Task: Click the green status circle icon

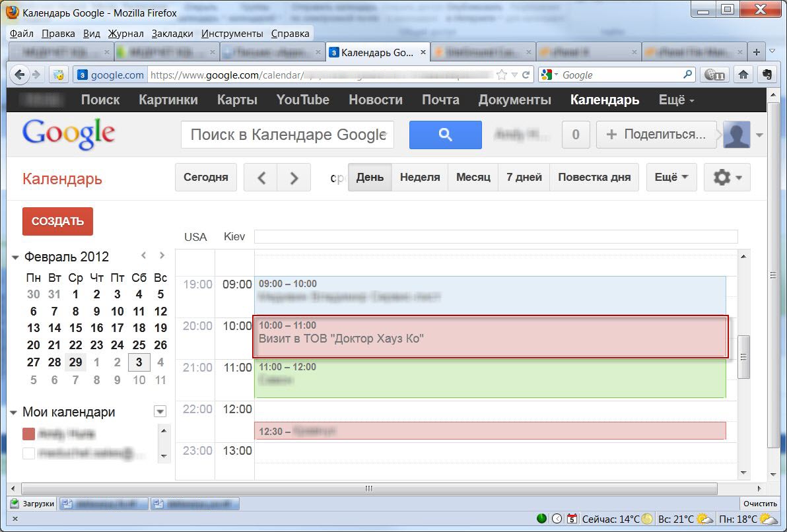Action: tap(541, 518)
